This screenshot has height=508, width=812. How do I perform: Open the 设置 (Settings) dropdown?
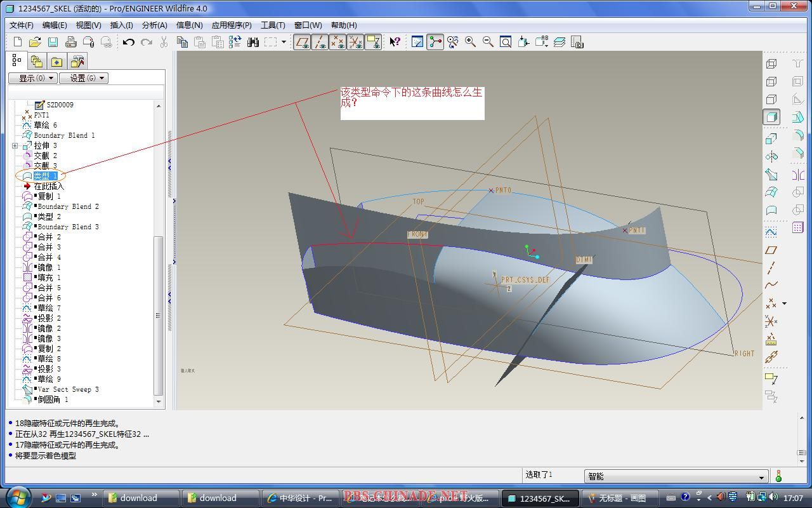point(84,78)
